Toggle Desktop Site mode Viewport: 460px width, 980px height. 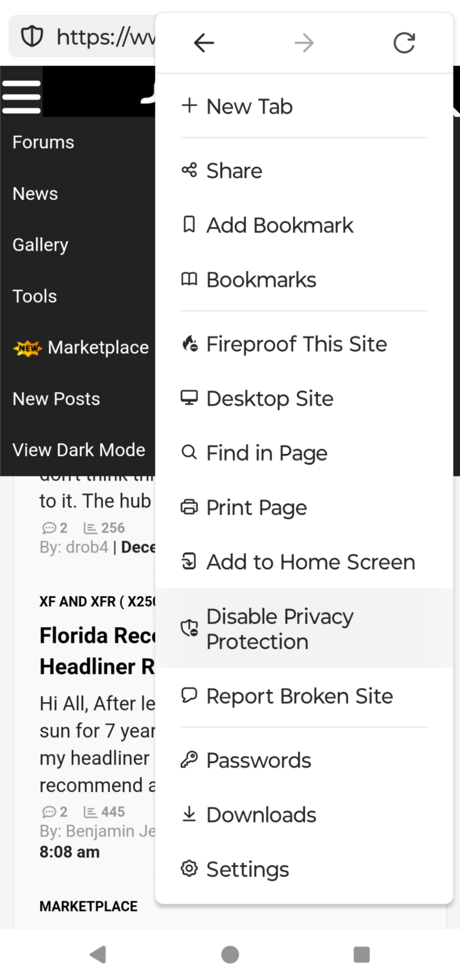tap(304, 398)
